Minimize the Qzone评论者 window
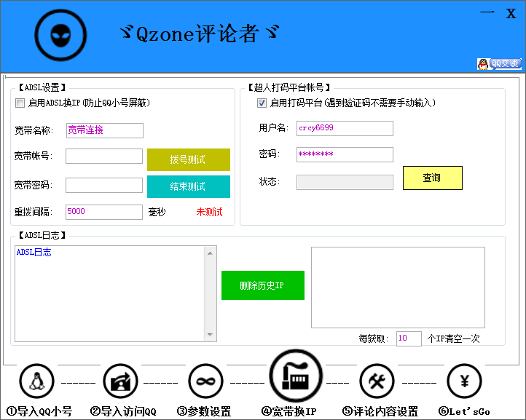The height and width of the screenshot is (420, 526). [487, 12]
